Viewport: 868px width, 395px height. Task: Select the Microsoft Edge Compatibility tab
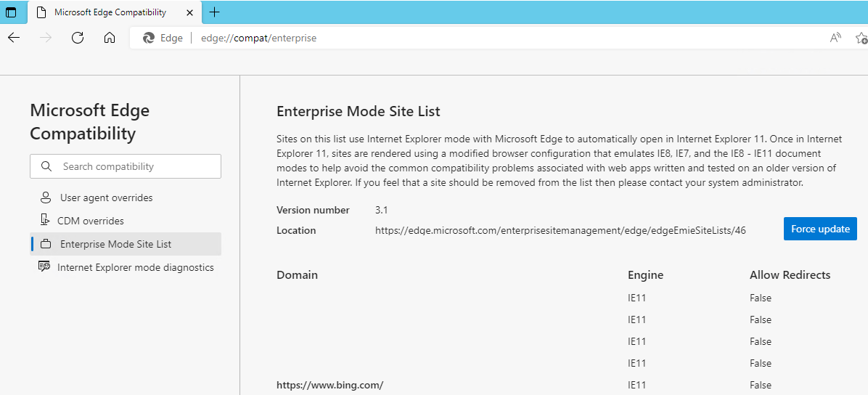point(115,12)
